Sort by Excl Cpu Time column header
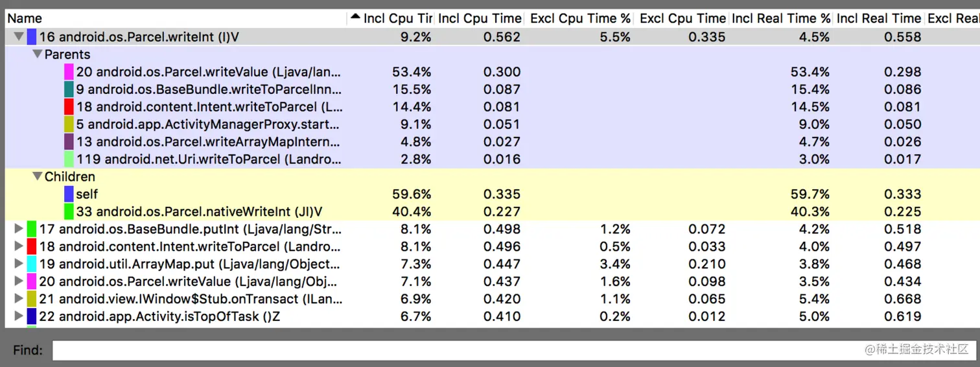The image size is (980, 367). pyautogui.click(x=682, y=18)
